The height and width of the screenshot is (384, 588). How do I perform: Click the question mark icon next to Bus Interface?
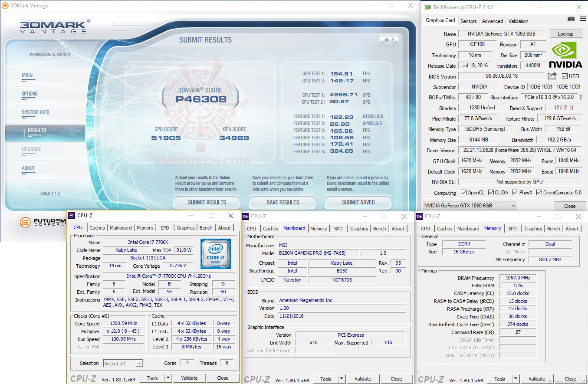point(581,97)
